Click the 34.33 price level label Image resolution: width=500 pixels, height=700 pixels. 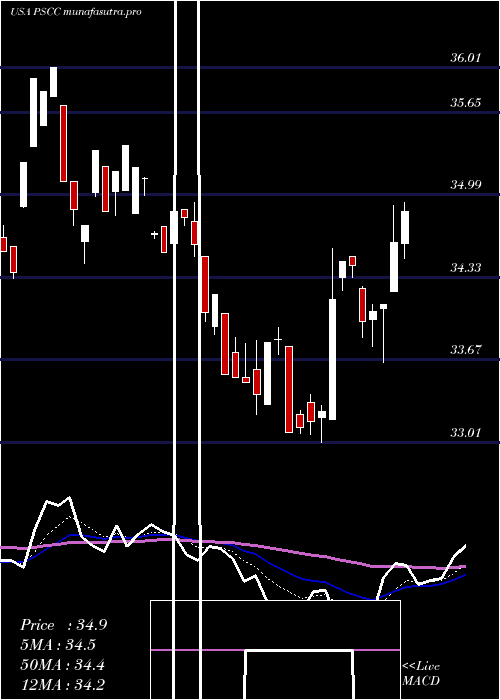(x=465, y=267)
